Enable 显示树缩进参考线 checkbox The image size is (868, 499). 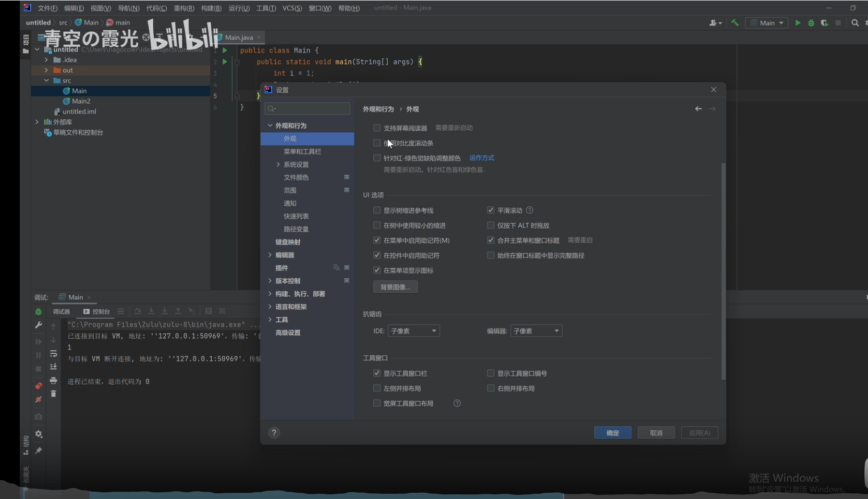click(377, 210)
